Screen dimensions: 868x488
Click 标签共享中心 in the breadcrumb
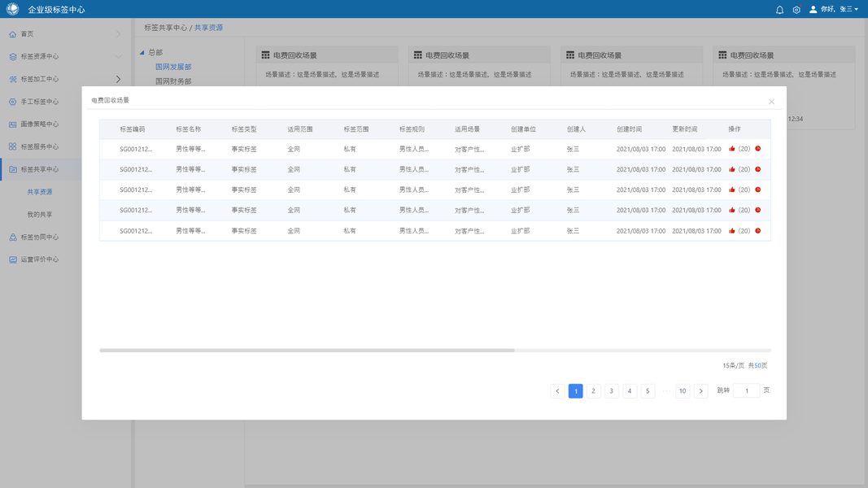(165, 28)
